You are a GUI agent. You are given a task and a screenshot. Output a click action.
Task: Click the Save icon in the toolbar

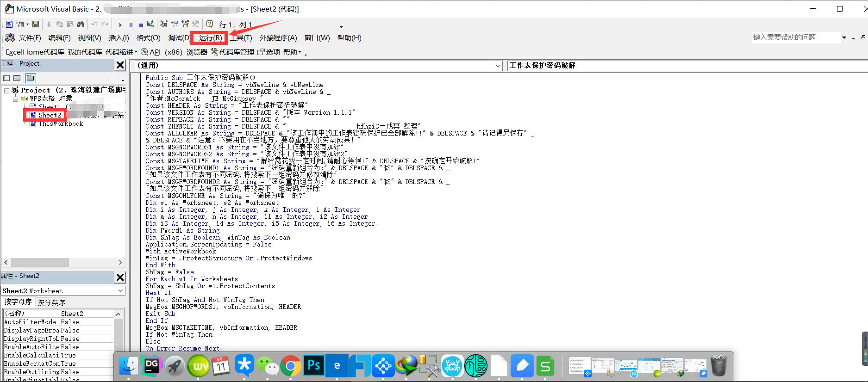coord(36,25)
